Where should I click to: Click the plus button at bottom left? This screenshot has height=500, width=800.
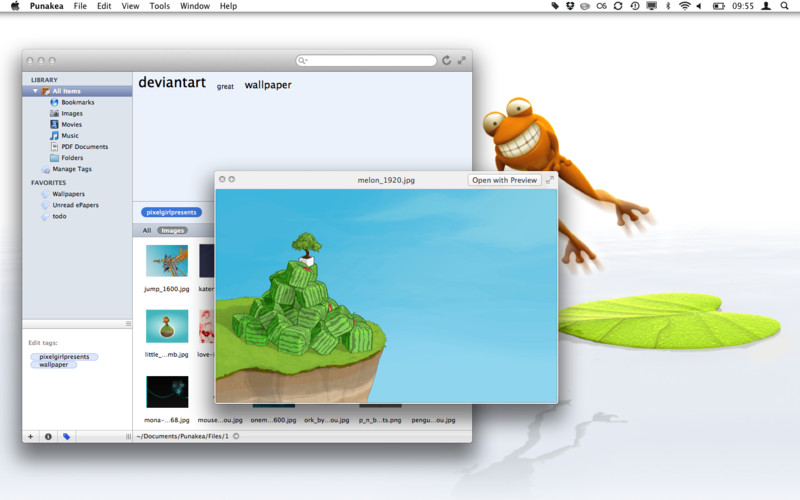click(x=30, y=436)
